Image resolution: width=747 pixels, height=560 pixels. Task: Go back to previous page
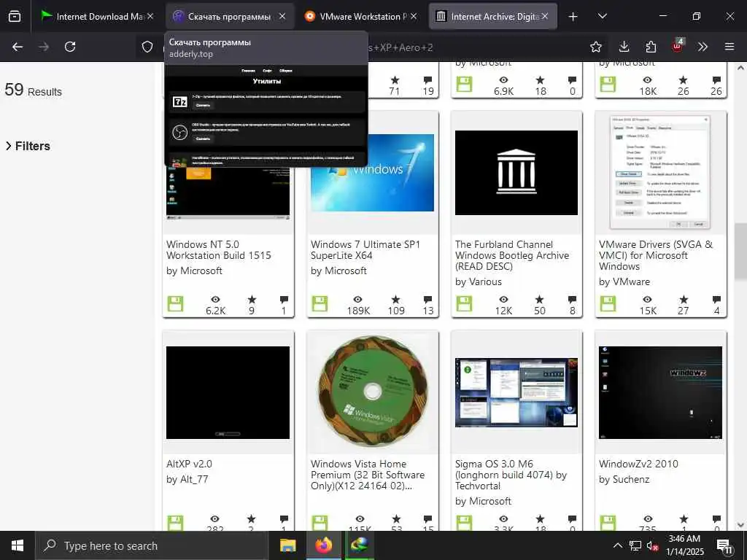(18, 47)
